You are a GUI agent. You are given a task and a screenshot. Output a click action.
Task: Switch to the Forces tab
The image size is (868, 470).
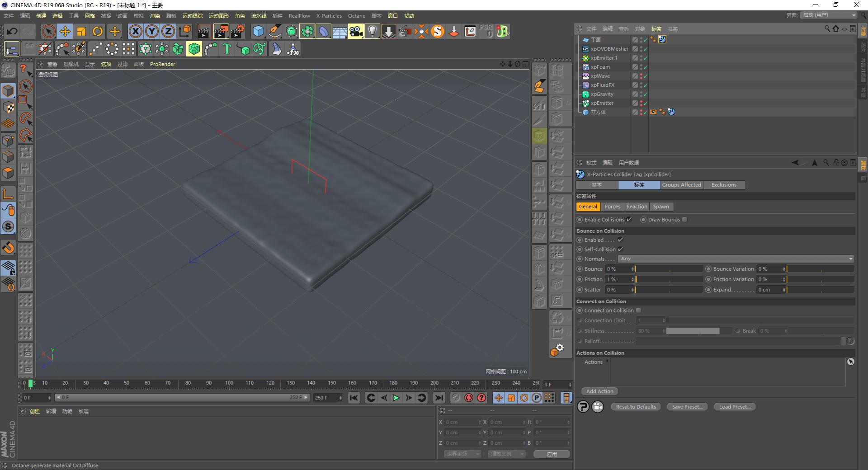point(612,207)
